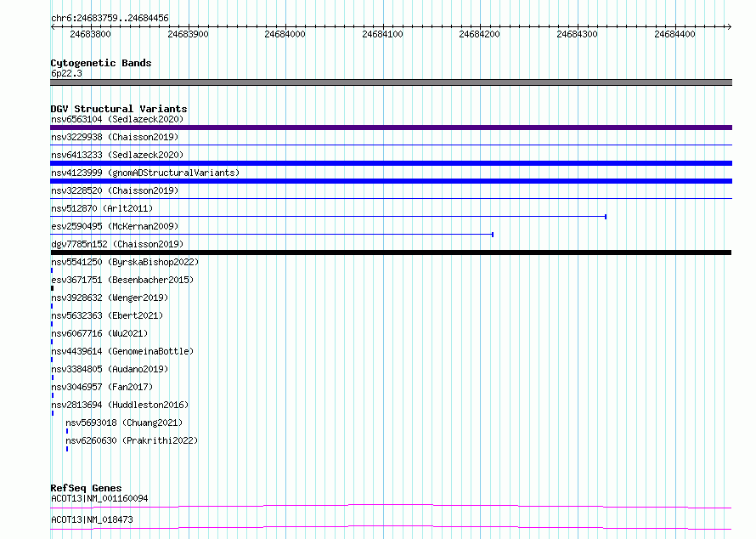This screenshot has width=756, height=539.
Task: Select nsv6563104 (Sedlazeck2020) label
Action: [x=117, y=119]
